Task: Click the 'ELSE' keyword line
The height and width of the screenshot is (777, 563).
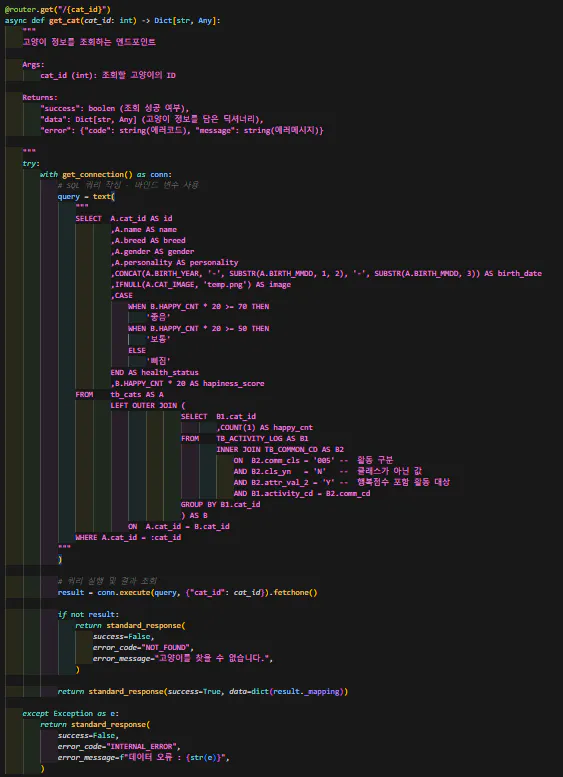Action: (x=137, y=350)
